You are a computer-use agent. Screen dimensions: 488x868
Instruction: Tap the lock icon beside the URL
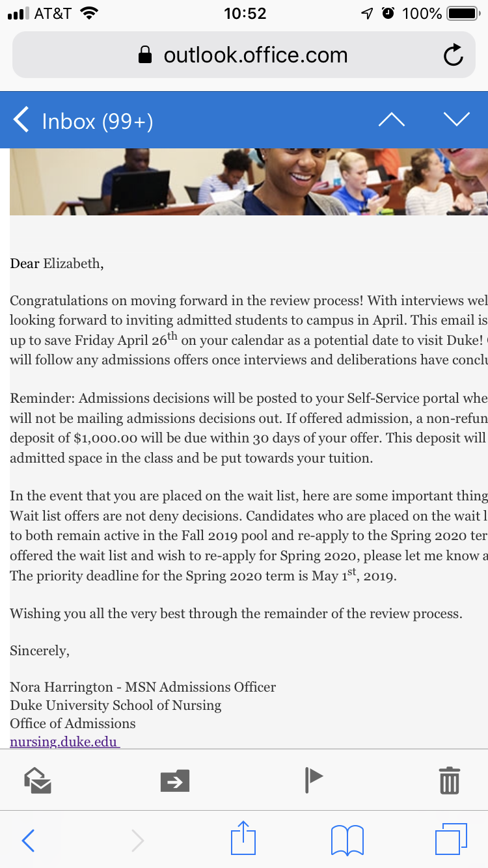145,56
